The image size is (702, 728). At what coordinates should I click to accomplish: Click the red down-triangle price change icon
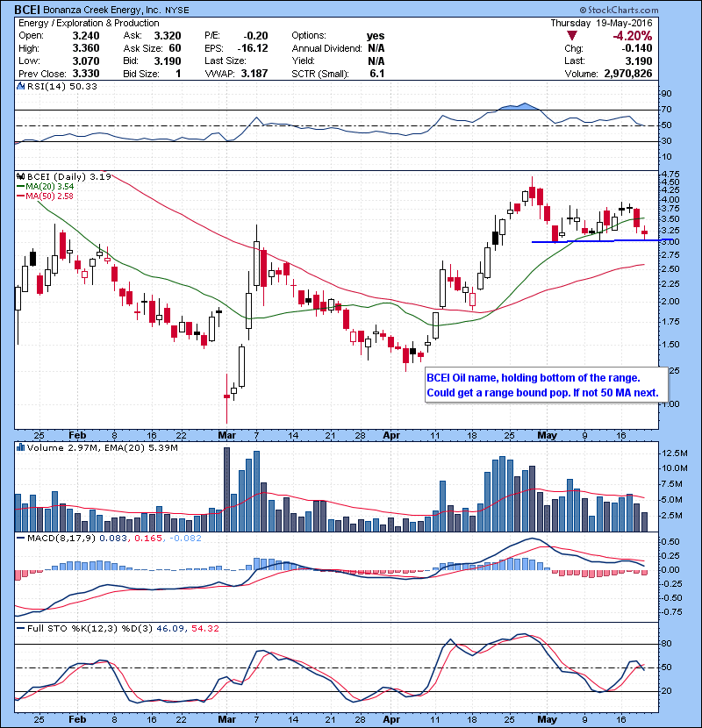coord(572,36)
